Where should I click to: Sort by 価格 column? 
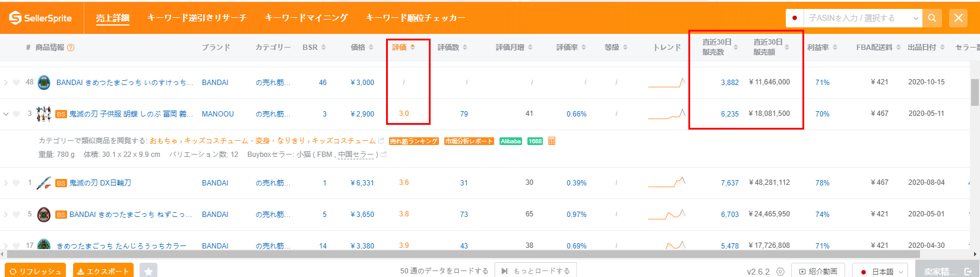362,48
